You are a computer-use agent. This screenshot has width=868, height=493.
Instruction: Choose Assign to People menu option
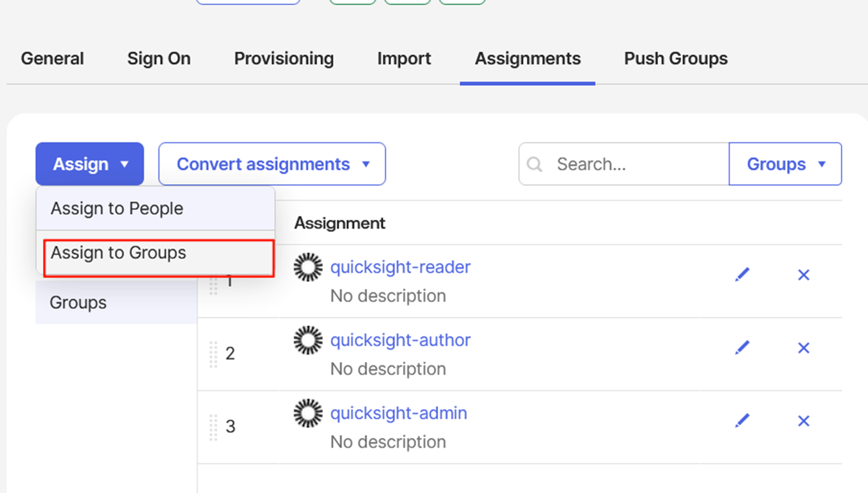117,209
